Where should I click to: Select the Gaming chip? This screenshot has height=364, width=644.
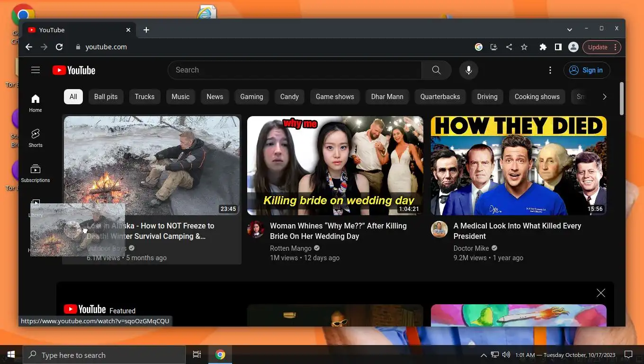point(251,97)
